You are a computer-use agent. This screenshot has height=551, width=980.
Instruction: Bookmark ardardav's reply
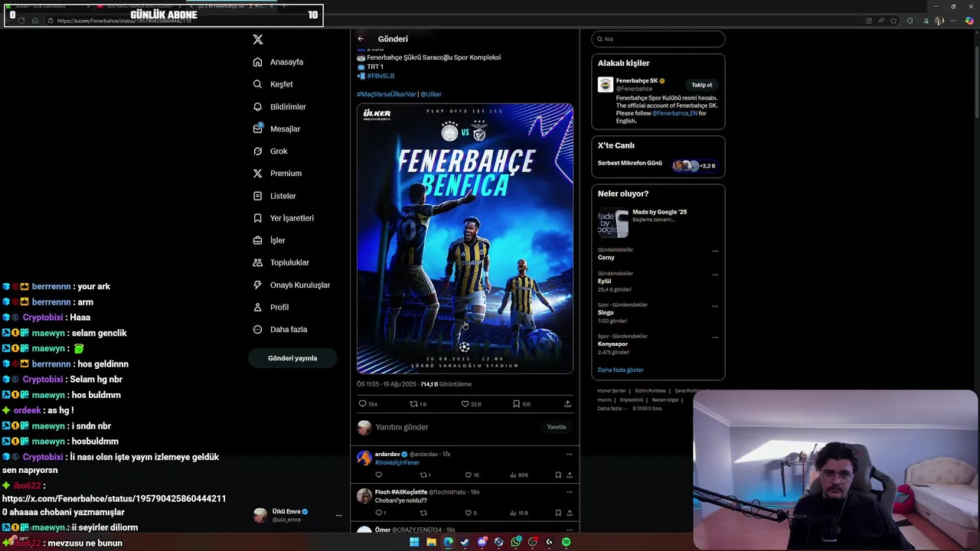tap(558, 475)
